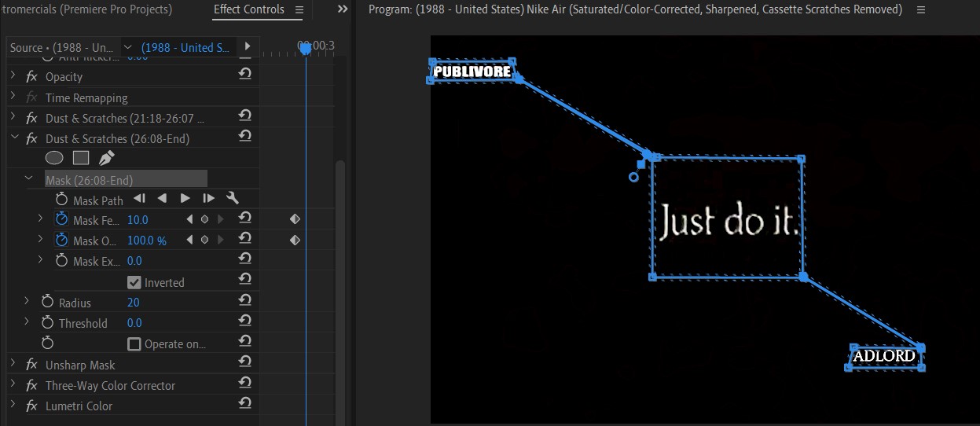Viewport: 980px width, 426px height.
Task: Reset the Inverted parameter
Action: pyautogui.click(x=244, y=279)
